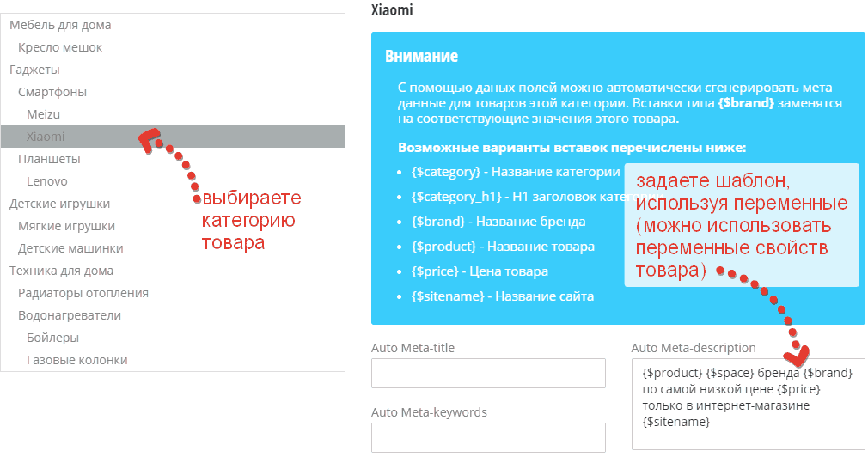Click the Внимание notice heading
This screenshot has height=457, width=868.
pyautogui.click(x=421, y=57)
